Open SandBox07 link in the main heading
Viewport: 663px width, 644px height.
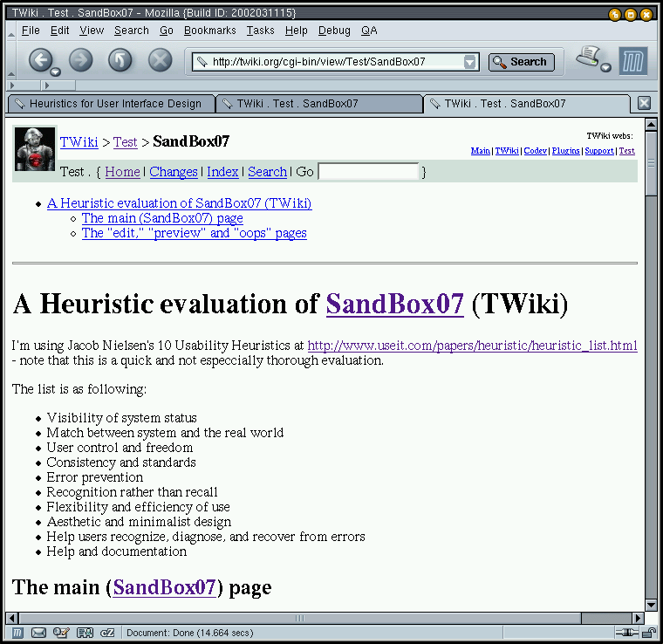[395, 304]
